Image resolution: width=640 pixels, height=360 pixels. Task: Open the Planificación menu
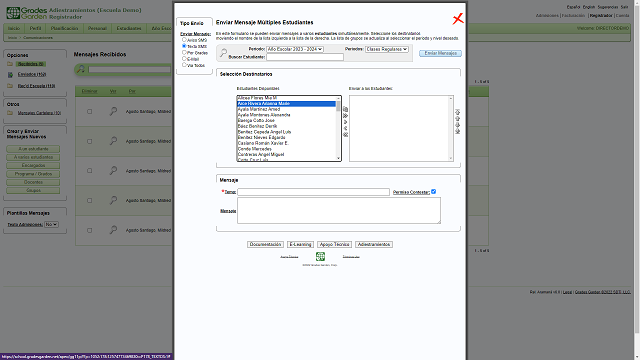(64, 29)
